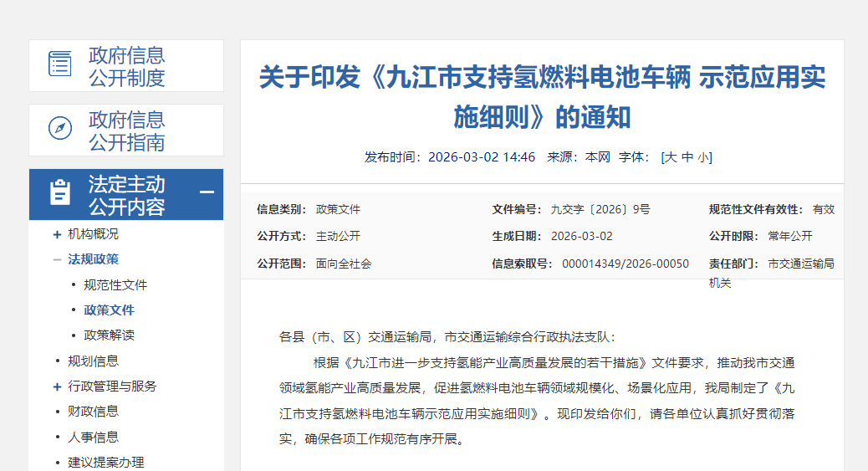
Task: Collapse the 法规政策 tree node
Action: click(57, 259)
